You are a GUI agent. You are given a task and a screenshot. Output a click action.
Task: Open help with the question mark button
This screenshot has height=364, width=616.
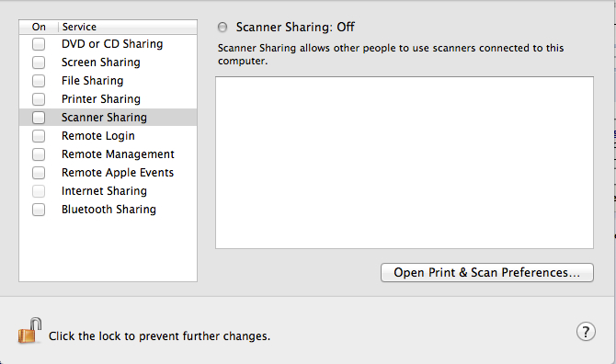pyautogui.click(x=586, y=332)
